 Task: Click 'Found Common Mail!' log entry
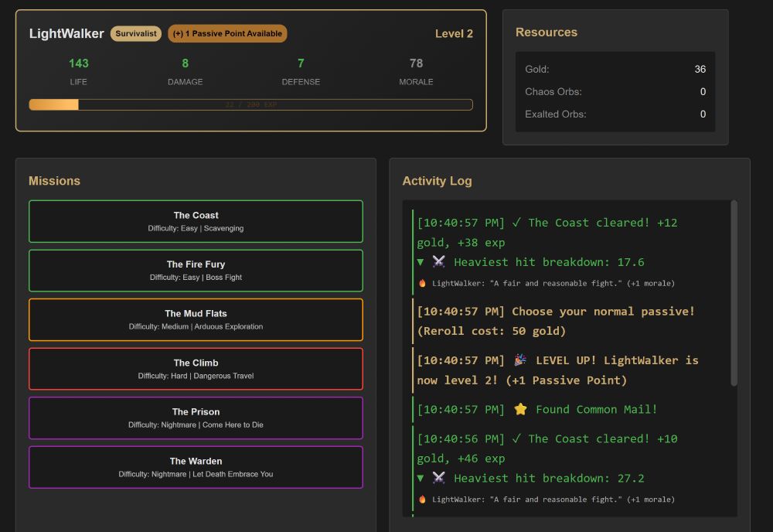(571, 409)
